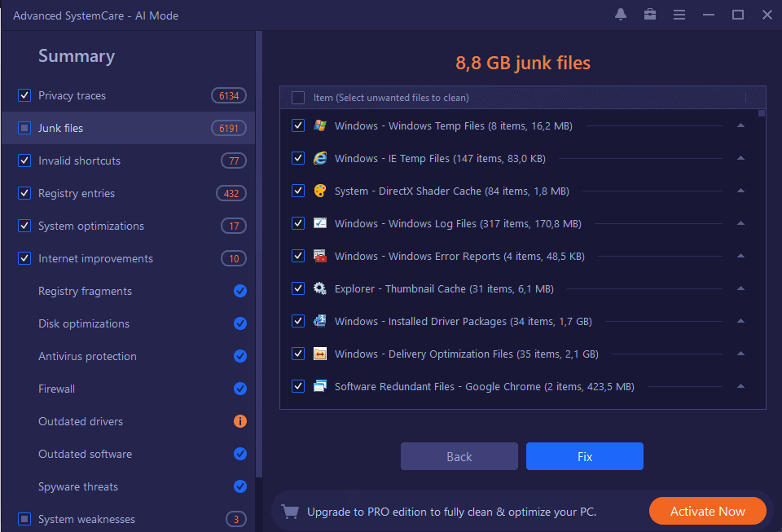The height and width of the screenshot is (532, 782).
Task: Expand Delivery Optimization Files row arrow
Action: coord(740,354)
